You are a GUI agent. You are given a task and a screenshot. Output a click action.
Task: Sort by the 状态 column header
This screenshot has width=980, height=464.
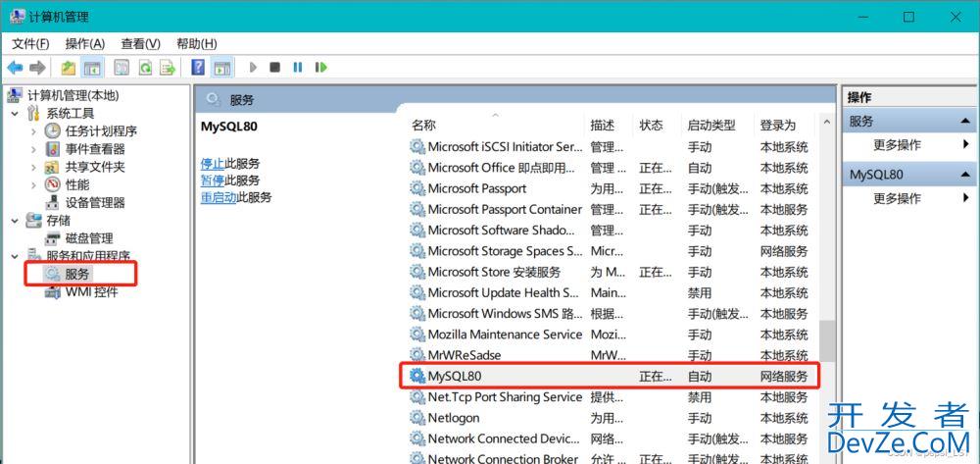pyautogui.click(x=652, y=125)
